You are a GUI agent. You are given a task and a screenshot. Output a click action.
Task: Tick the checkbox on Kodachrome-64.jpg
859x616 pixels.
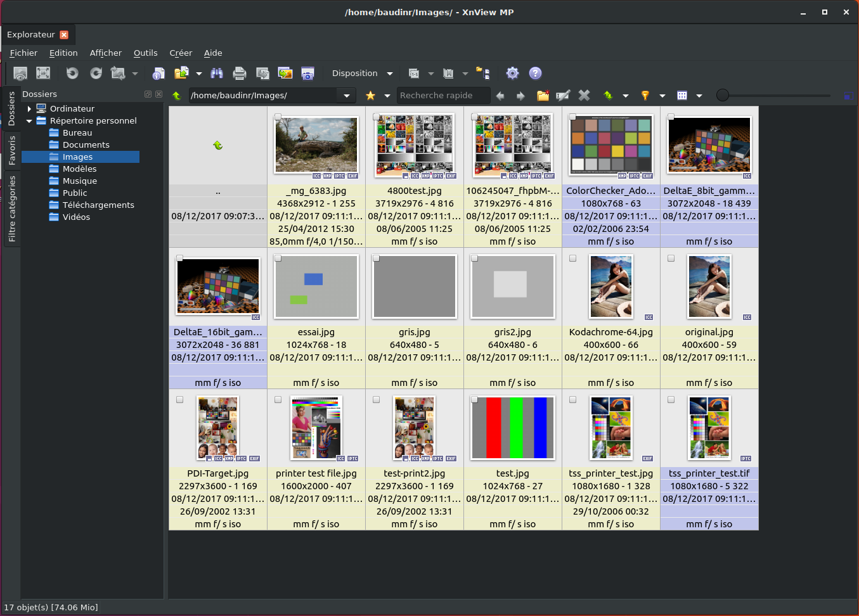point(573,259)
